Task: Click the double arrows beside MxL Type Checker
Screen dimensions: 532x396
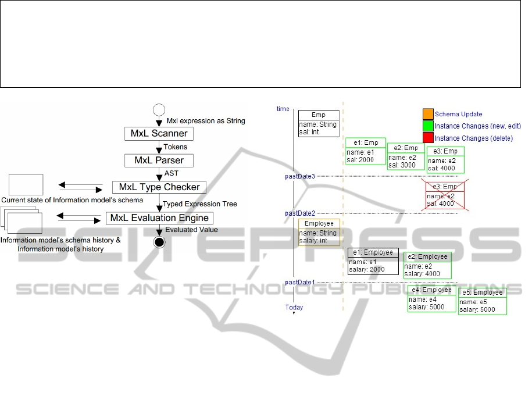Action: point(81,187)
